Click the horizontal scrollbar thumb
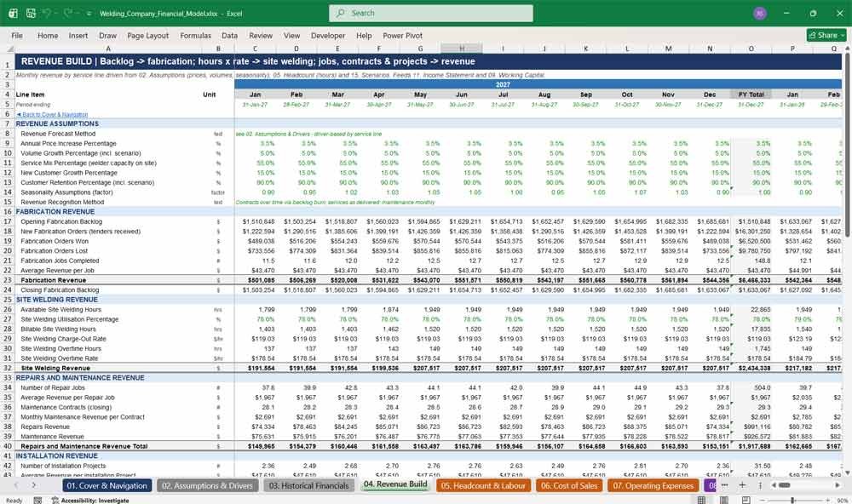This screenshot has width=852, height=504. (784, 485)
